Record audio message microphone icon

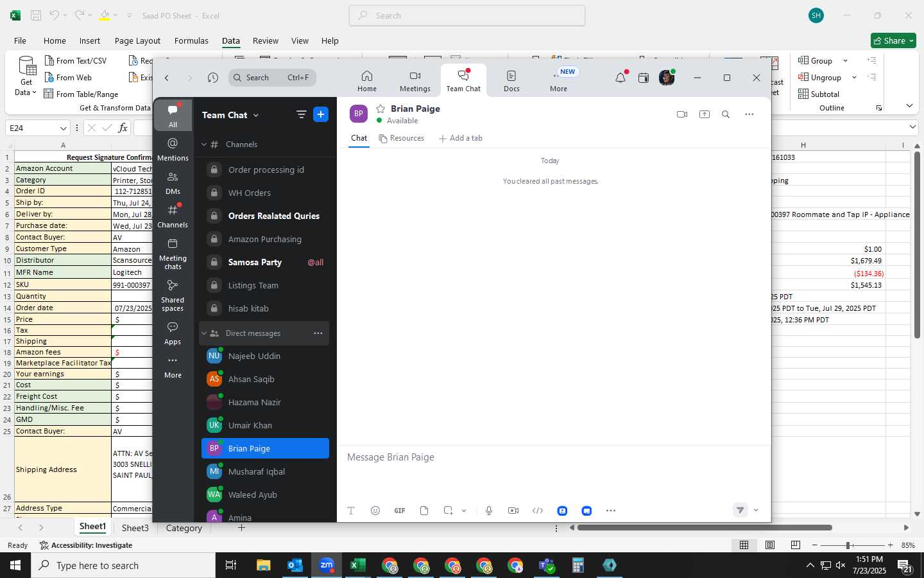[x=489, y=511]
